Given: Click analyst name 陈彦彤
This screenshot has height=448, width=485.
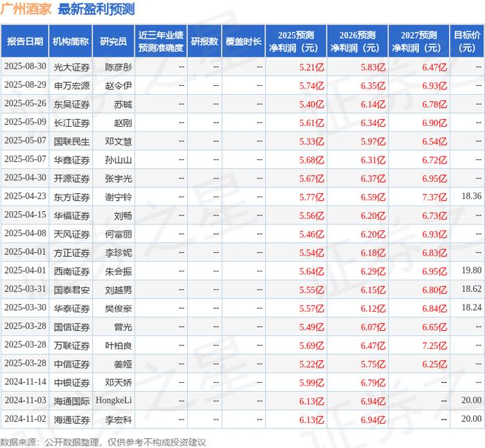Looking at the screenshot, I should coord(118,67).
